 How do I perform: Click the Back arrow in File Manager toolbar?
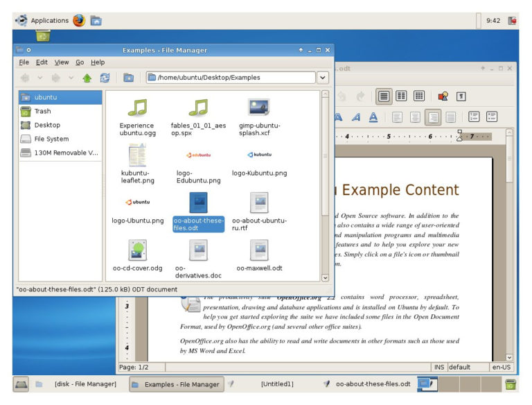[x=25, y=78]
